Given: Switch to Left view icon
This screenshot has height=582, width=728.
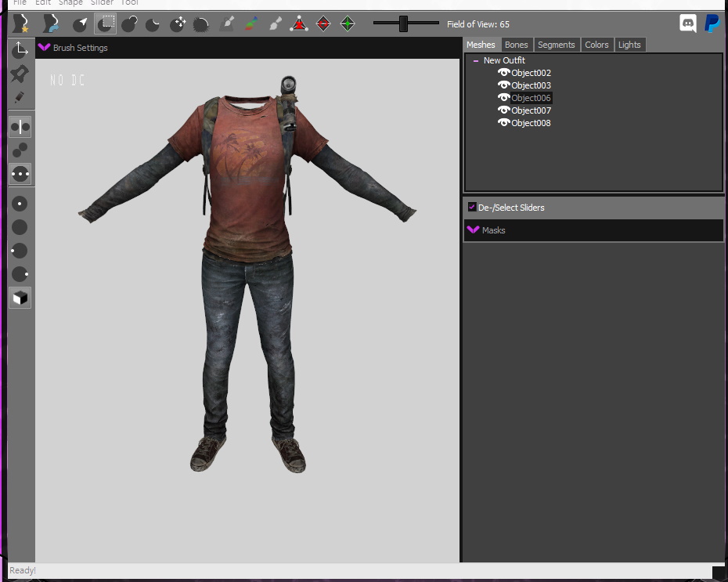Looking at the screenshot, I should [20, 251].
